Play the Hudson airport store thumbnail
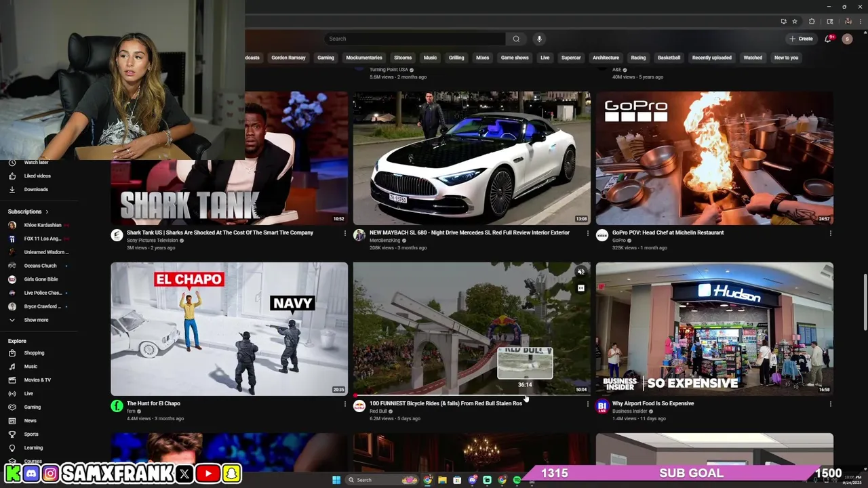 click(x=715, y=329)
